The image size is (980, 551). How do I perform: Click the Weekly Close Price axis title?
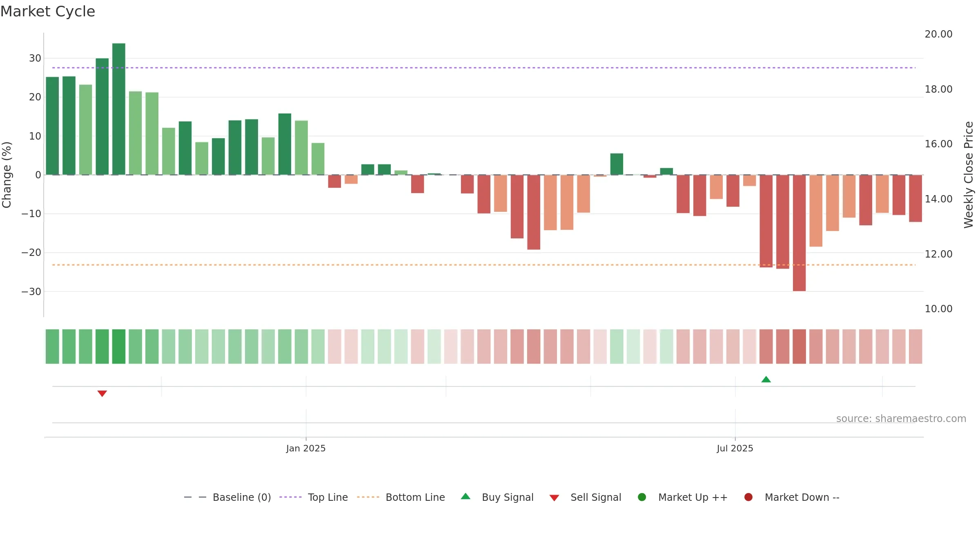click(x=969, y=175)
